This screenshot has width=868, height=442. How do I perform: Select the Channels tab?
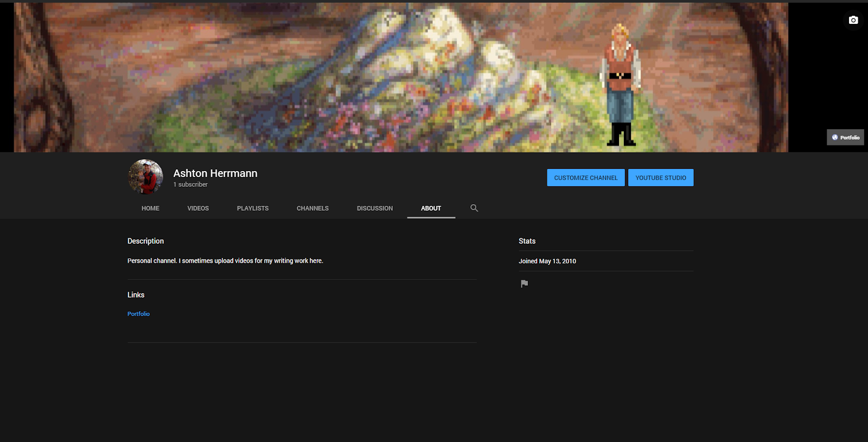click(x=312, y=209)
